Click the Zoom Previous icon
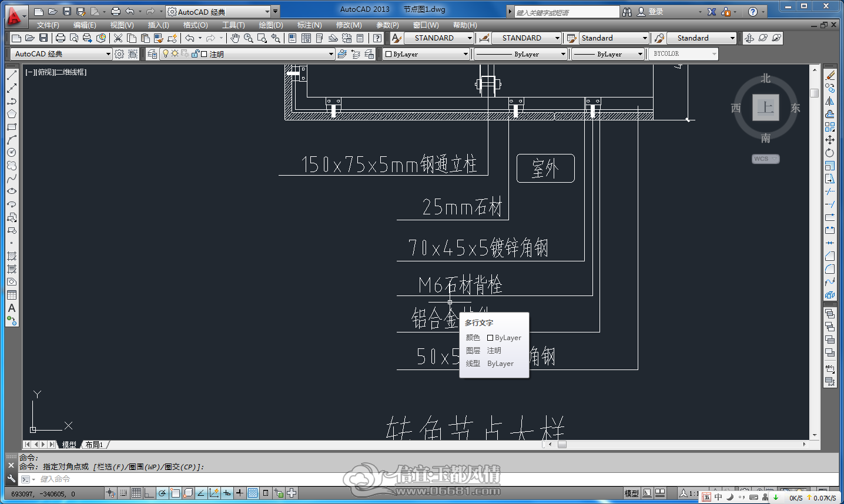 [276, 38]
